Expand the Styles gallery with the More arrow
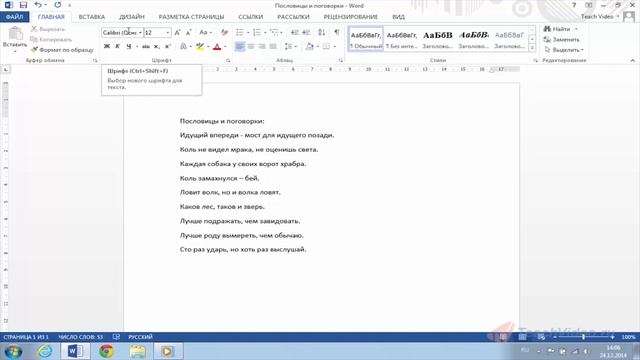Image resolution: width=640 pixels, height=360 pixels. point(532,48)
